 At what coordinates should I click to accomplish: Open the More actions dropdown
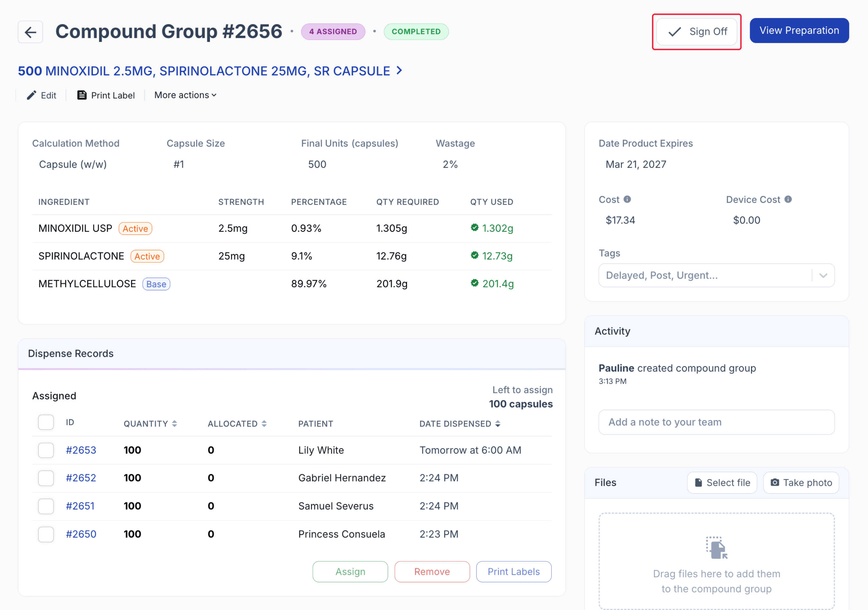[x=185, y=95]
